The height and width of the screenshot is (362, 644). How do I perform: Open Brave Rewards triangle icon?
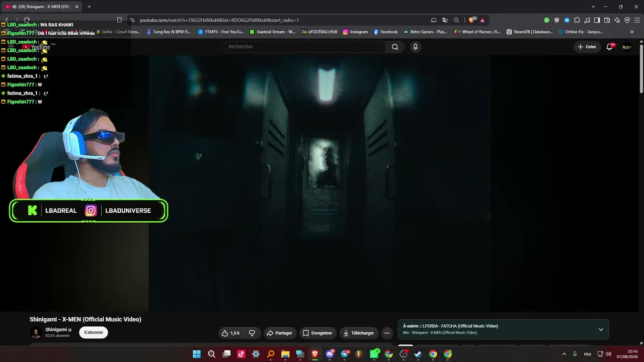click(482, 20)
